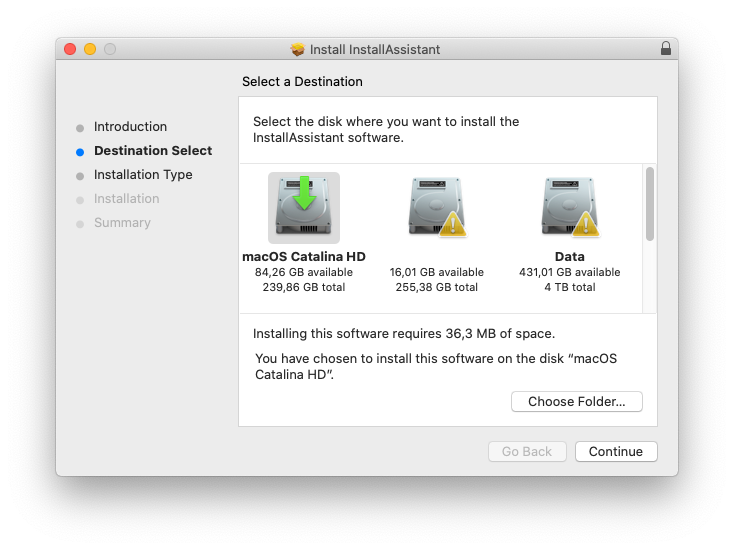Click the "Select a Destination" heading
This screenshot has height=550, width=734.
302,81
